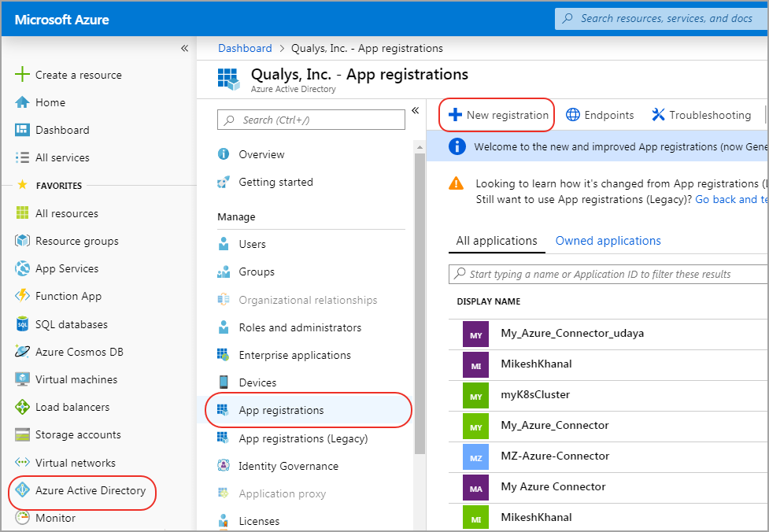The width and height of the screenshot is (769, 532).
Task: Open the myK8sCluster application entry
Action: coord(535,394)
